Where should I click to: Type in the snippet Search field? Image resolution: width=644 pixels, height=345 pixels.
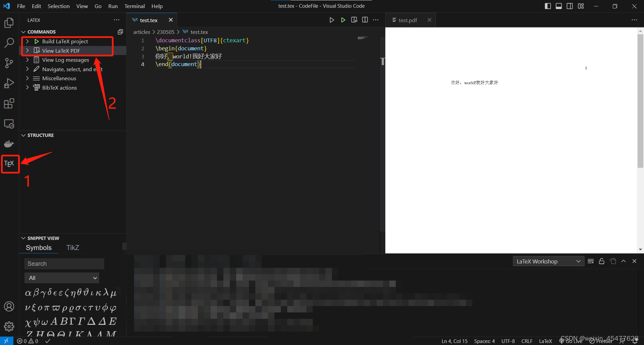[x=64, y=263]
